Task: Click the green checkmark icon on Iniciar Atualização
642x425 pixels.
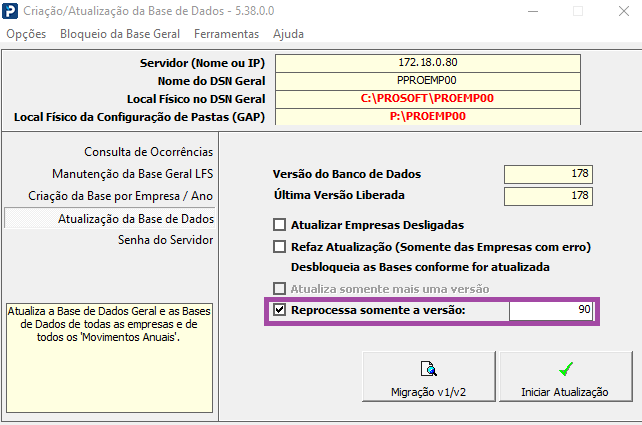Action: point(565,368)
